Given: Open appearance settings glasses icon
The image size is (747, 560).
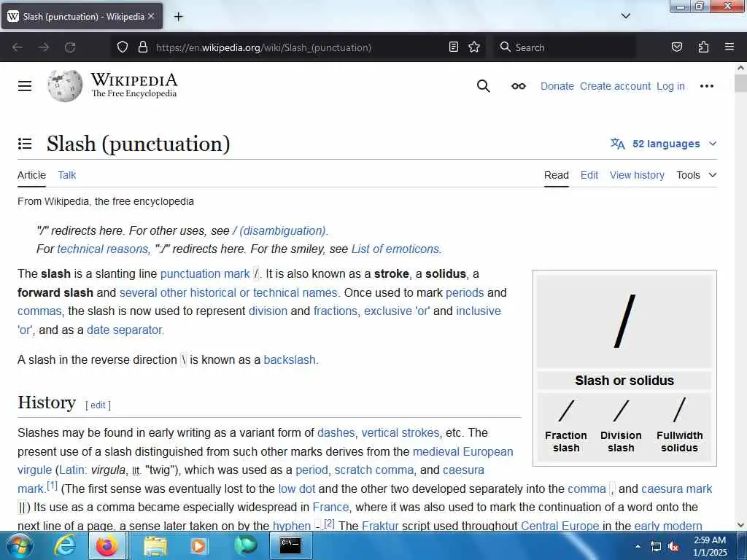Looking at the screenshot, I should (519, 86).
